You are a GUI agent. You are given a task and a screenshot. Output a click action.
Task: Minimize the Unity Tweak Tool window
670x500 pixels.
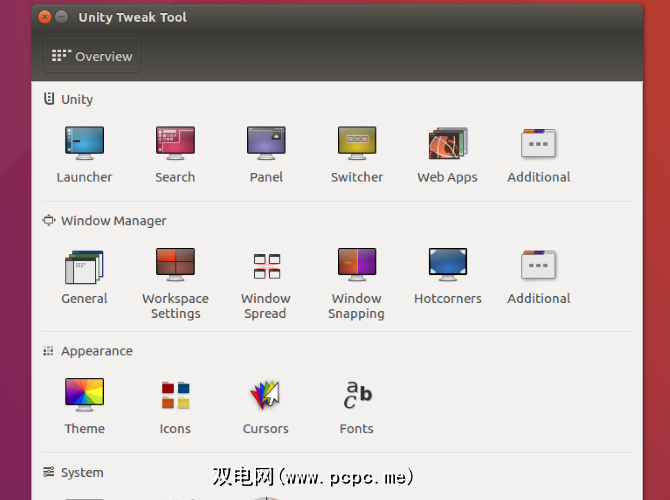62,17
